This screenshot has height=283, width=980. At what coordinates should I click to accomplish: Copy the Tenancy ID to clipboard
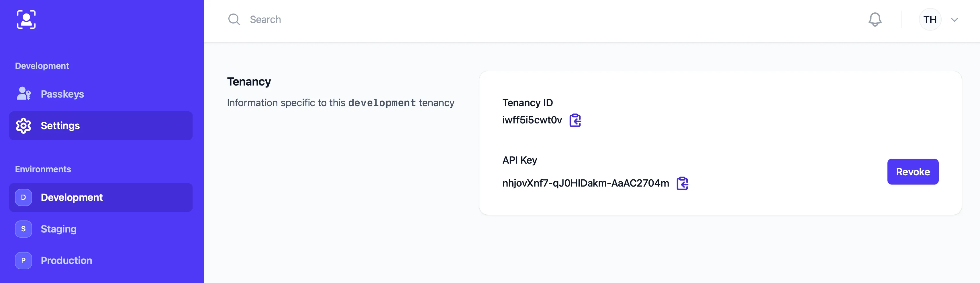click(x=575, y=120)
